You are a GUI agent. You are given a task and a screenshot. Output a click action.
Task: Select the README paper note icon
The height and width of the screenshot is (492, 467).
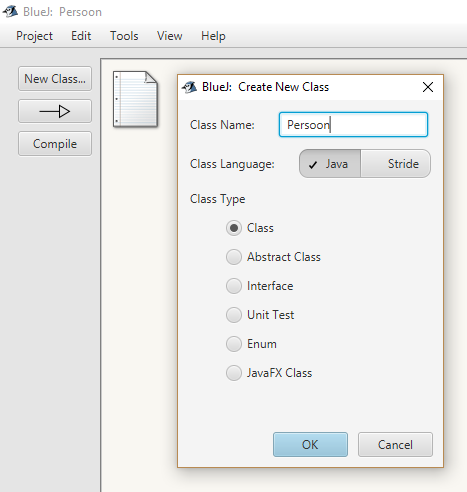pos(135,99)
